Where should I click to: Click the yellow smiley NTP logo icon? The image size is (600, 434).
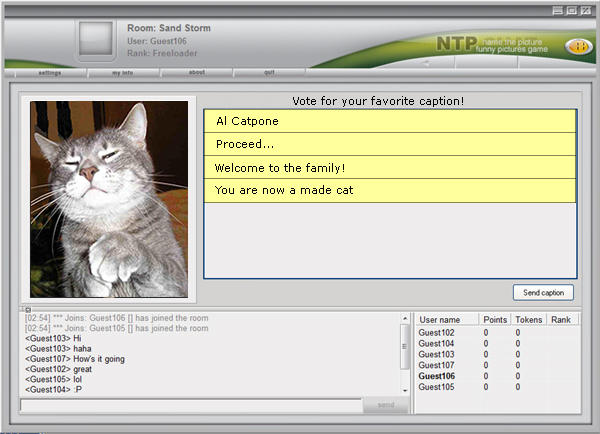coord(578,47)
